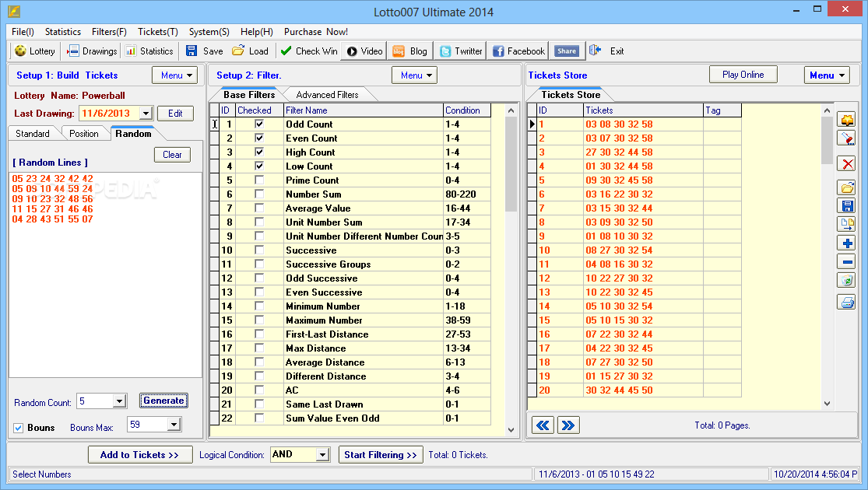Viewport: 868px width, 490px height.
Task: Click the flashlight search icon in Tickets Store
Action: [x=846, y=138]
